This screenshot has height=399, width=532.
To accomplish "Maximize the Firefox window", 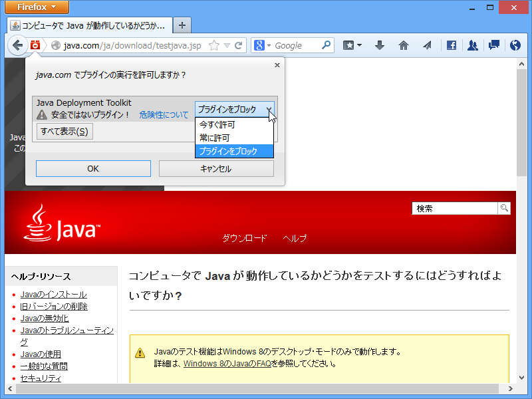I will pyautogui.click(x=489, y=7).
